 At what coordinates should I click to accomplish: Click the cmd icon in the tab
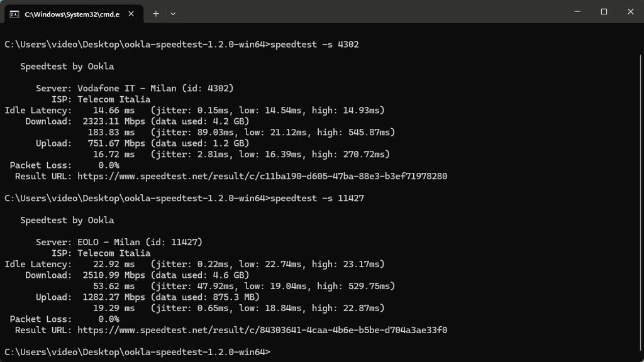(x=14, y=14)
